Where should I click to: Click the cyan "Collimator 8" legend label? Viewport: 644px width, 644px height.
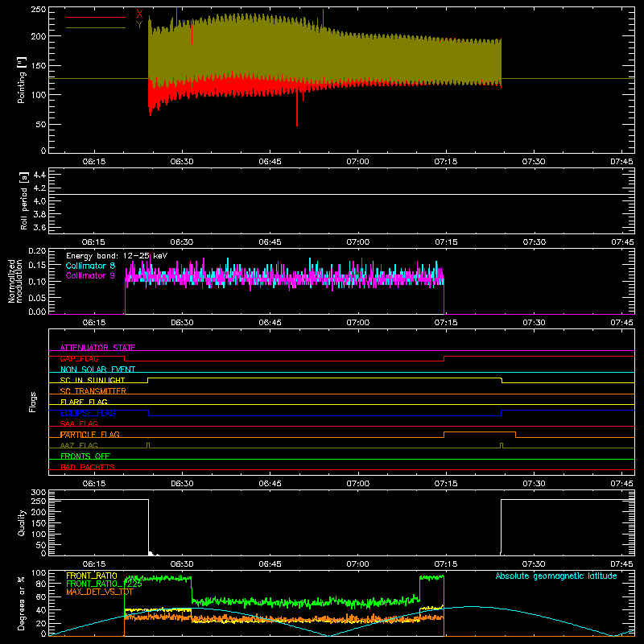pyautogui.click(x=90, y=266)
